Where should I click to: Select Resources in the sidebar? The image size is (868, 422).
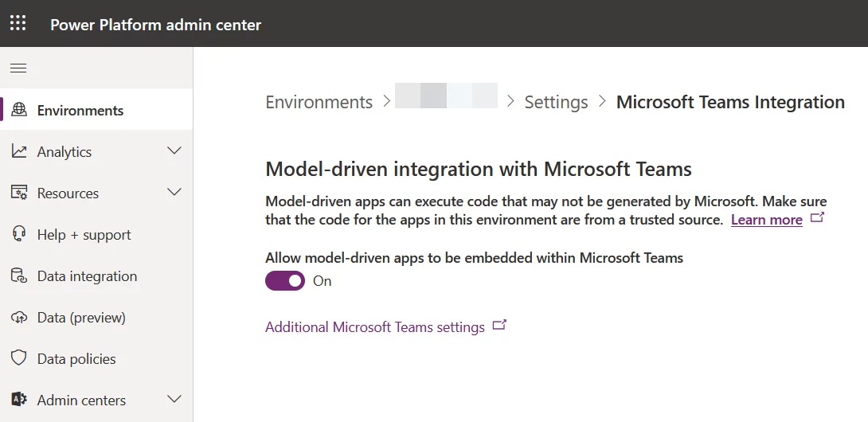pyautogui.click(x=96, y=193)
